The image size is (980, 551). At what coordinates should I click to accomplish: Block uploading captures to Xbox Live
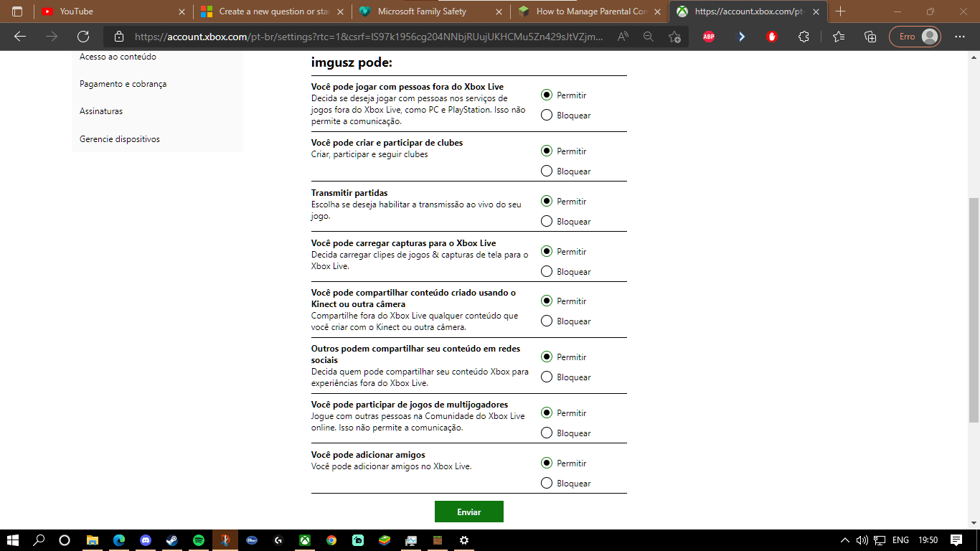[547, 271]
